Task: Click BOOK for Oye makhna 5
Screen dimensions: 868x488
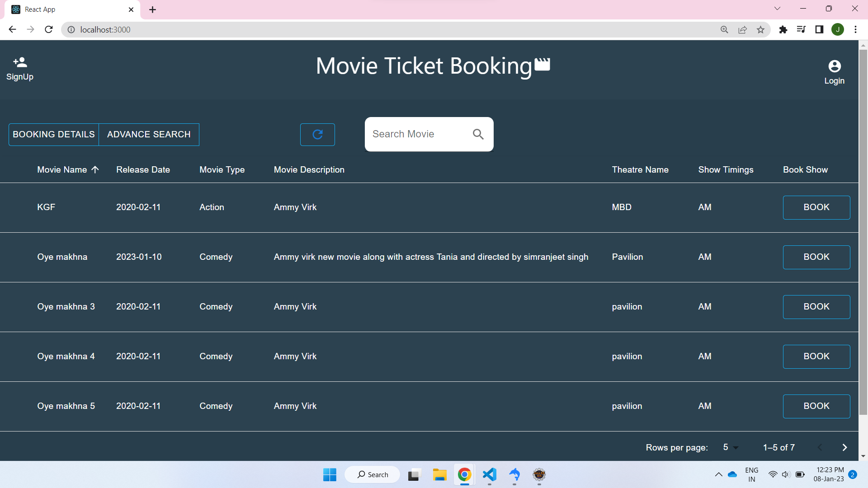Action: (x=816, y=406)
